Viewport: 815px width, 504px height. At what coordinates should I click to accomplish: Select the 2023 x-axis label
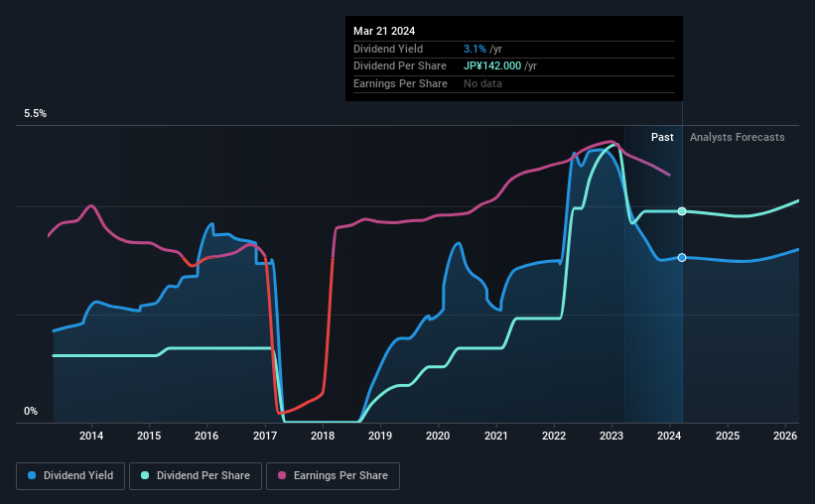(611, 436)
